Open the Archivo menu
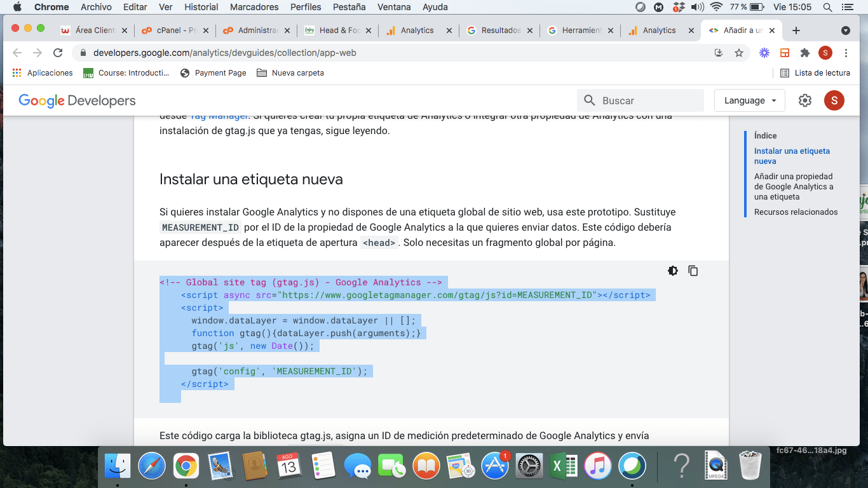 [x=96, y=7]
